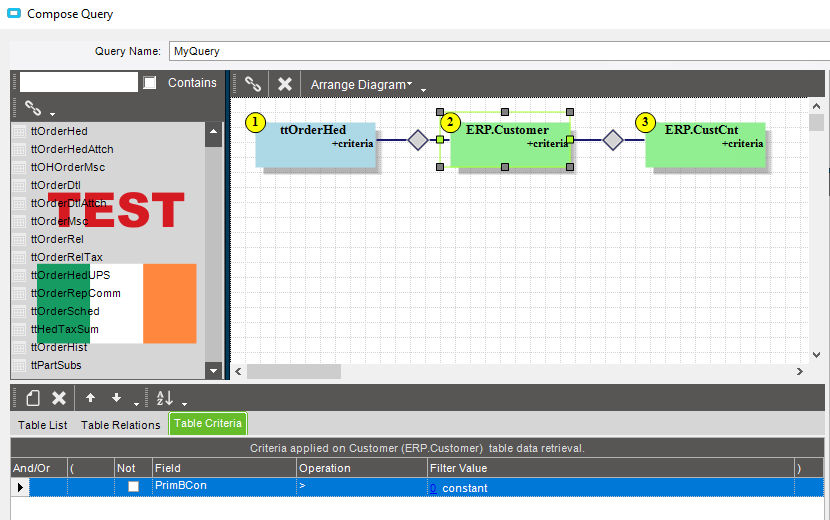Select the ERP.CustCnt diagram node
Image resolution: width=830 pixels, height=520 pixels.
[x=705, y=145]
